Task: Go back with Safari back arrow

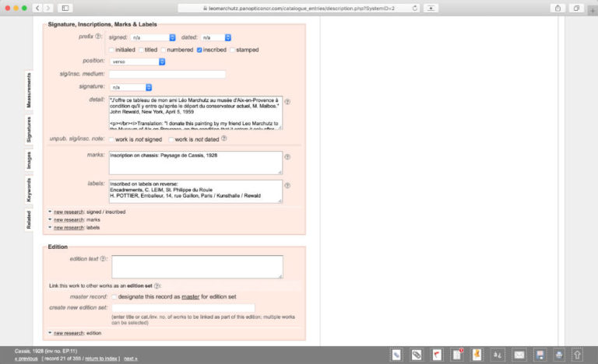Action: 37,8
